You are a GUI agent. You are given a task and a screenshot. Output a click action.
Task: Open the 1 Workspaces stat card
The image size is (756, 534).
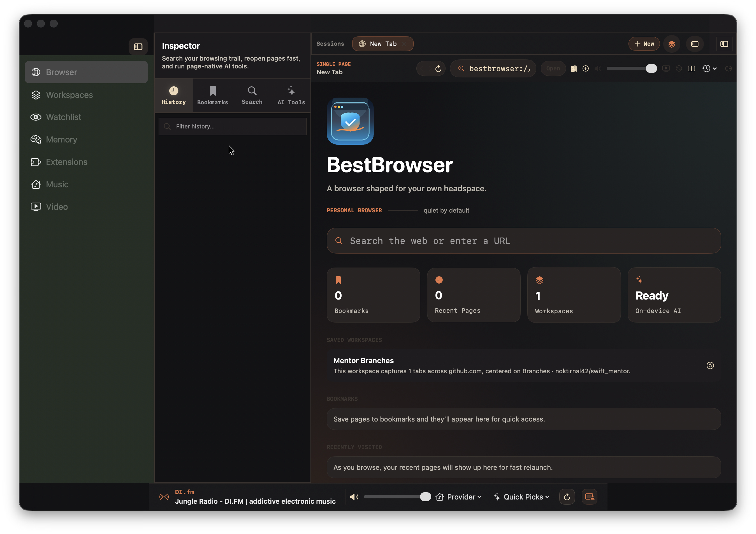(574, 295)
